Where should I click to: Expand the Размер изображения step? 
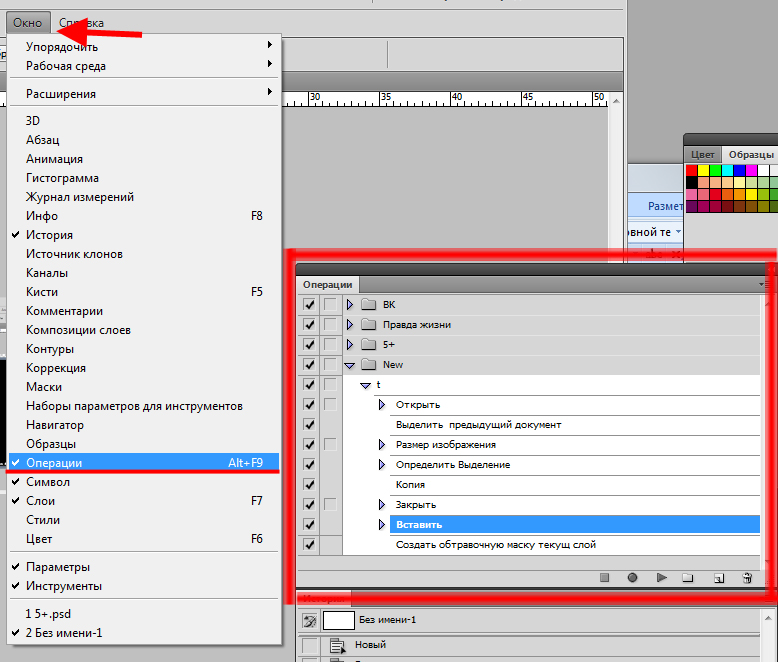[382, 445]
